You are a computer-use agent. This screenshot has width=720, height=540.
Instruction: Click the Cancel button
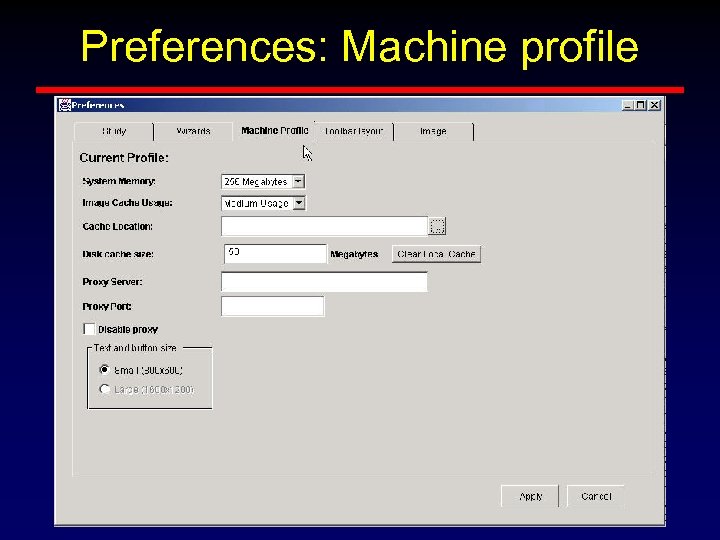pyautogui.click(x=596, y=496)
